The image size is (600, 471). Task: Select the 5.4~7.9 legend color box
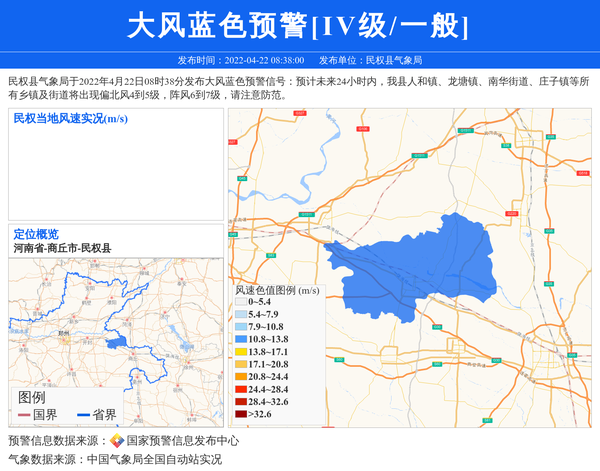240,314
